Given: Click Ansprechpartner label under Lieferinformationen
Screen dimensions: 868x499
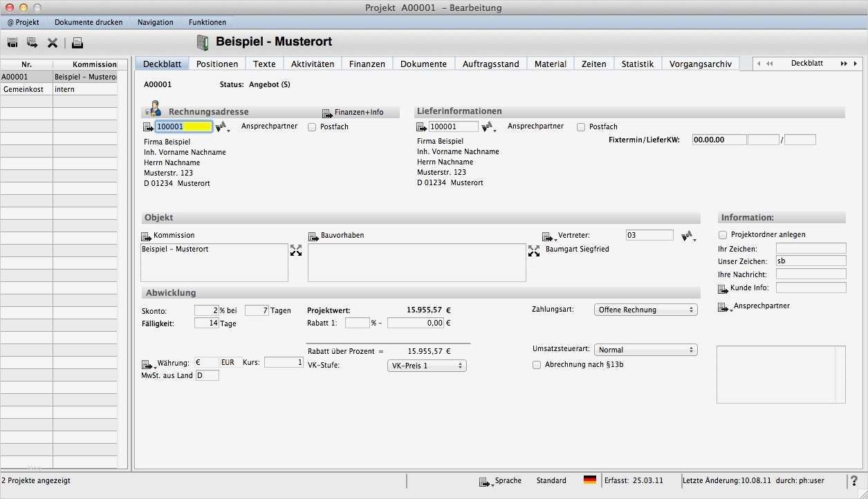Looking at the screenshot, I should pyautogui.click(x=535, y=126).
